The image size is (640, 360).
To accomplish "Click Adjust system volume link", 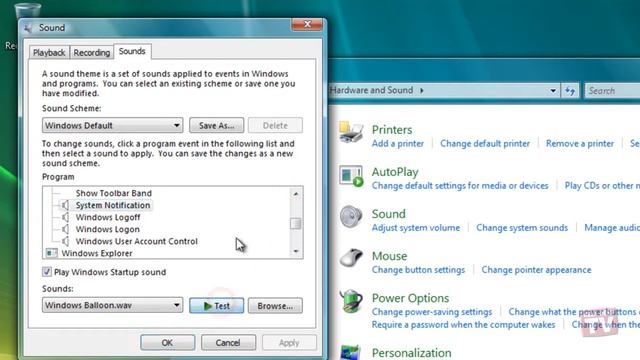I will (x=416, y=228).
